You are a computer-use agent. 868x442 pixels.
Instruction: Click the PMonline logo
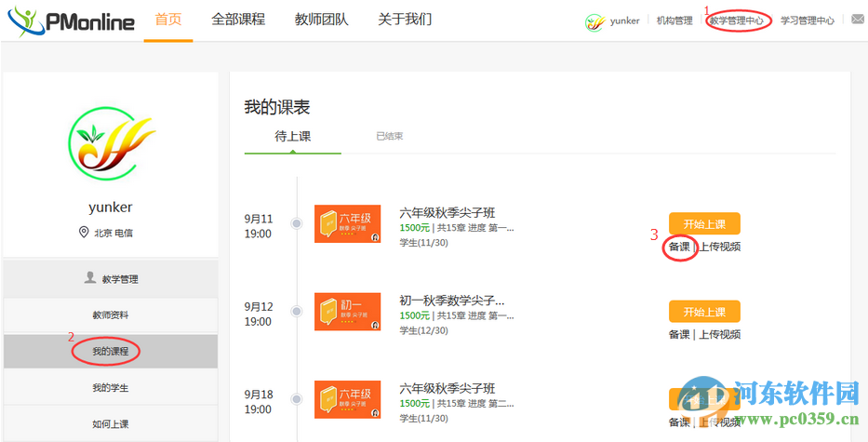point(71,21)
